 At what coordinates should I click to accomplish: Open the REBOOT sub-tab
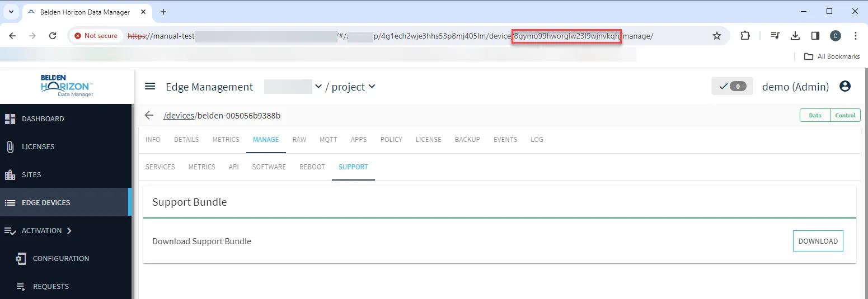click(312, 167)
